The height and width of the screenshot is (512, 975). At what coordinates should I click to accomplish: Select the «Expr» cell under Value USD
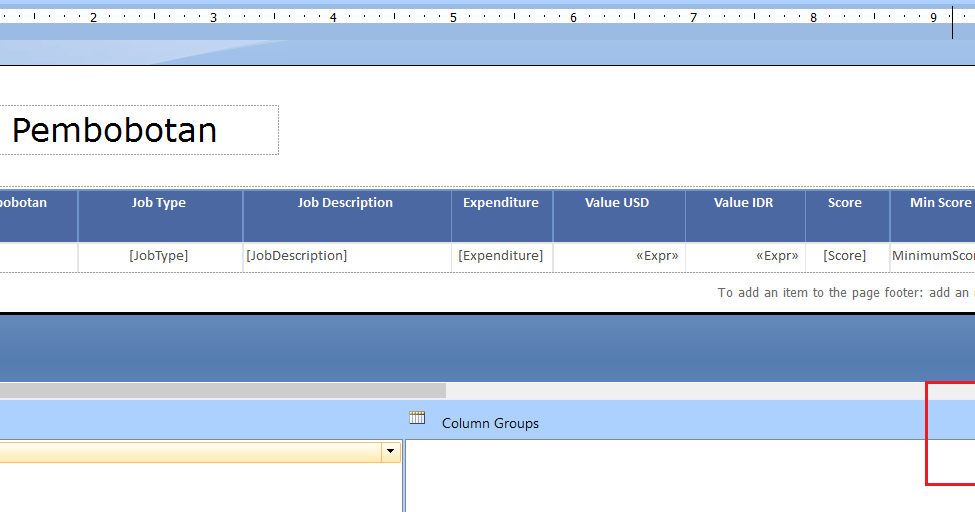(x=619, y=257)
